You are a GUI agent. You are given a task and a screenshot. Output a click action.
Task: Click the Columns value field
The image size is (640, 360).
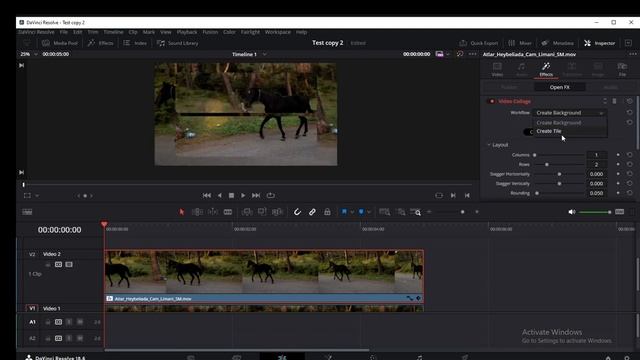(x=596, y=155)
